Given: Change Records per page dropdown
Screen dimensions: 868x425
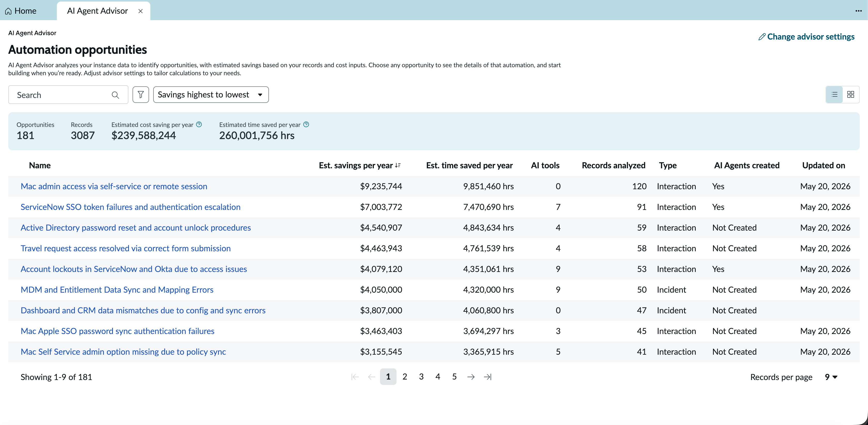Looking at the screenshot, I should [x=831, y=377].
